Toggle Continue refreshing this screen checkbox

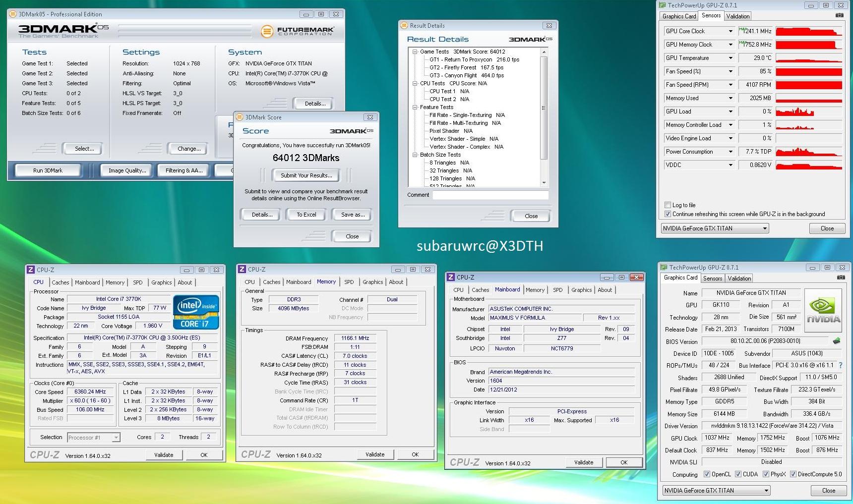tap(668, 214)
